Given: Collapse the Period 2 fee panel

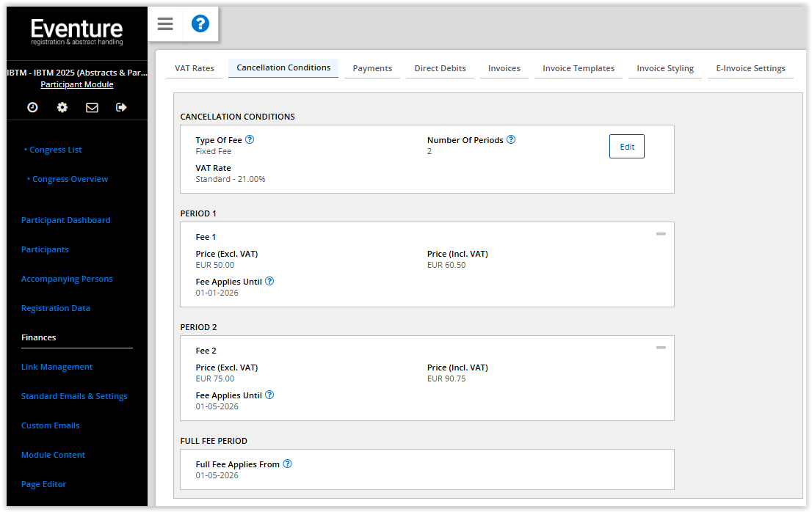Looking at the screenshot, I should (661, 348).
